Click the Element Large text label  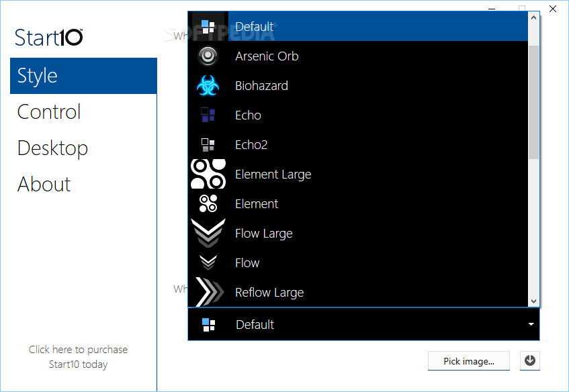[273, 175]
